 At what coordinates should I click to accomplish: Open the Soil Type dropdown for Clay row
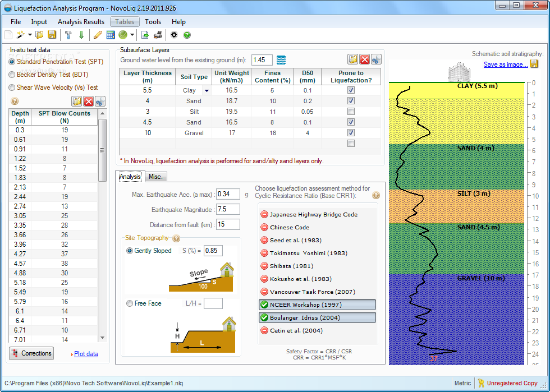207,90
